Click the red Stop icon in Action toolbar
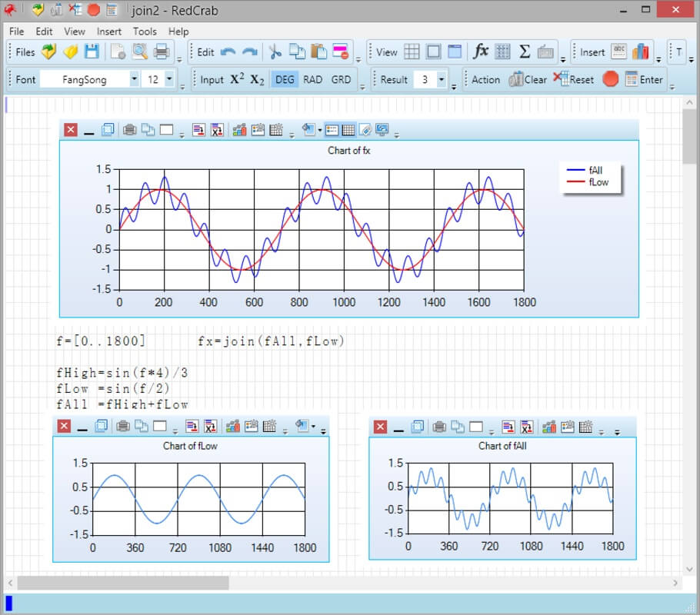Viewport: 700px width, 615px height. [610, 79]
